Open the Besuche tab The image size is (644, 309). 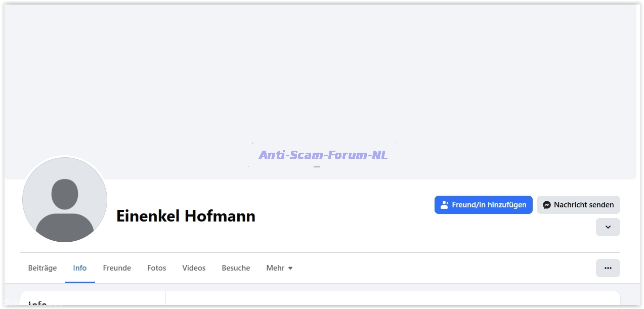(x=236, y=268)
